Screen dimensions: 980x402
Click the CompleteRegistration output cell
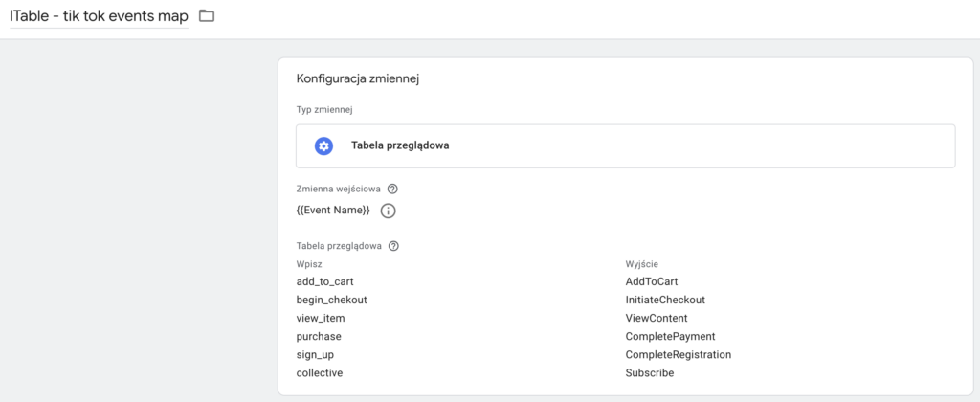pyautogui.click(x=678, y=354)
